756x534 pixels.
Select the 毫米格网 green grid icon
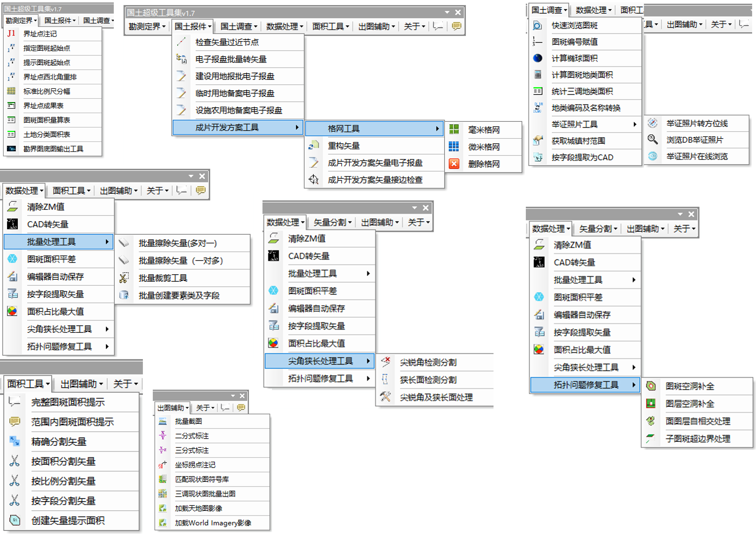click(x=454, y=129)
